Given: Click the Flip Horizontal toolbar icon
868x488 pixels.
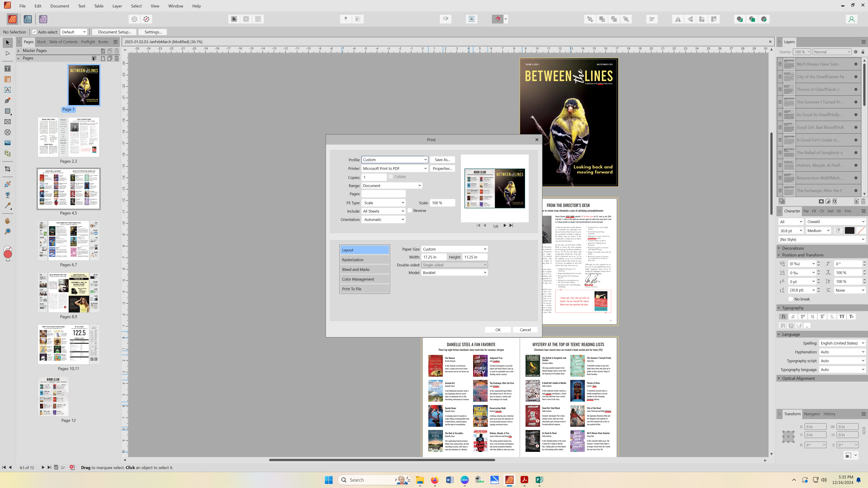Looking at the screenshot, I should click(x=678, y=19).
